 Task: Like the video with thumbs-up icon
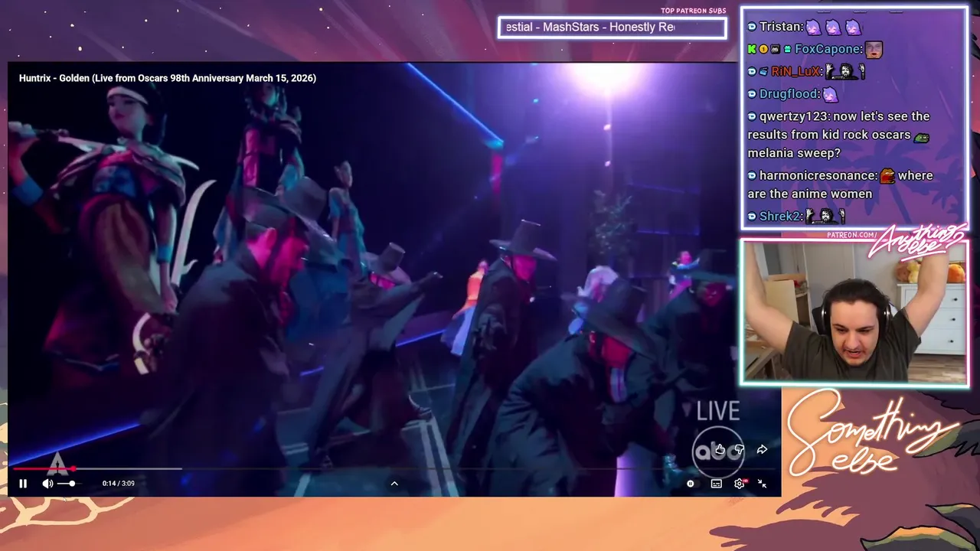pos(720,450)
